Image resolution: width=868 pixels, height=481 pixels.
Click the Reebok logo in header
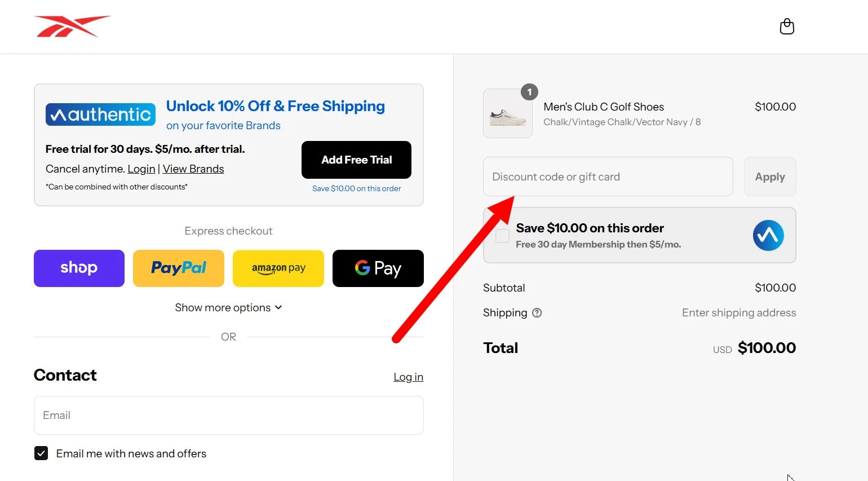click(72, 27)
